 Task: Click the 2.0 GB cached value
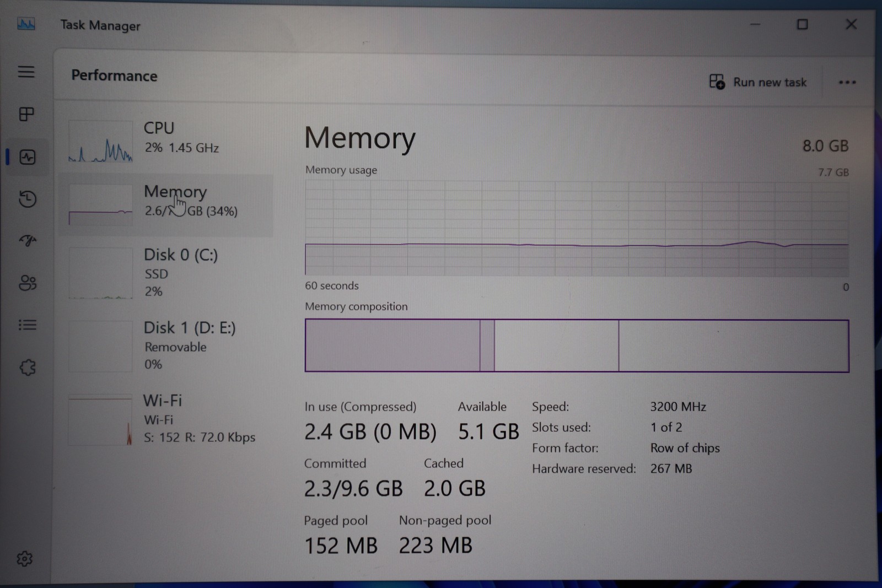tap(455, 488)
